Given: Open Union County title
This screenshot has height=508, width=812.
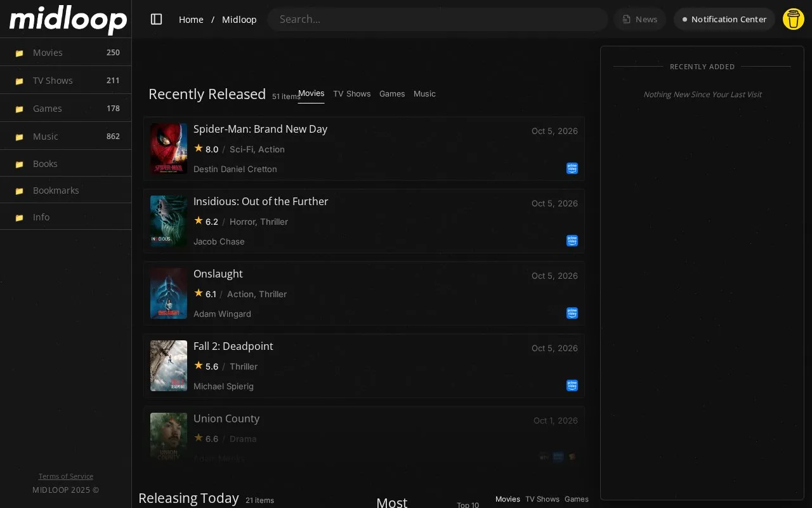Looking at the screenshot, I should tap(226, 418).
